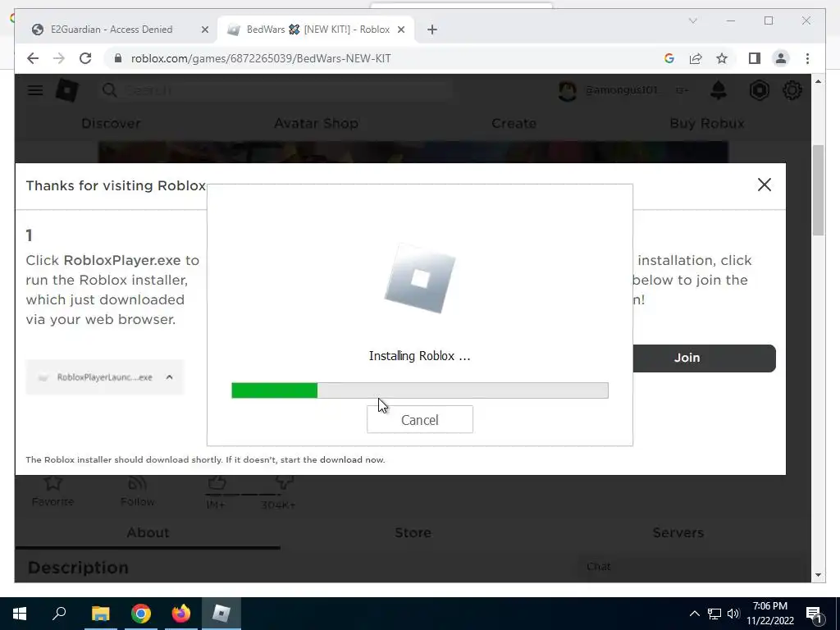The image size is (840, 630).
Task: Open the Roblox notifications bell
Action: pyautogui.click(x=719, y=90)
